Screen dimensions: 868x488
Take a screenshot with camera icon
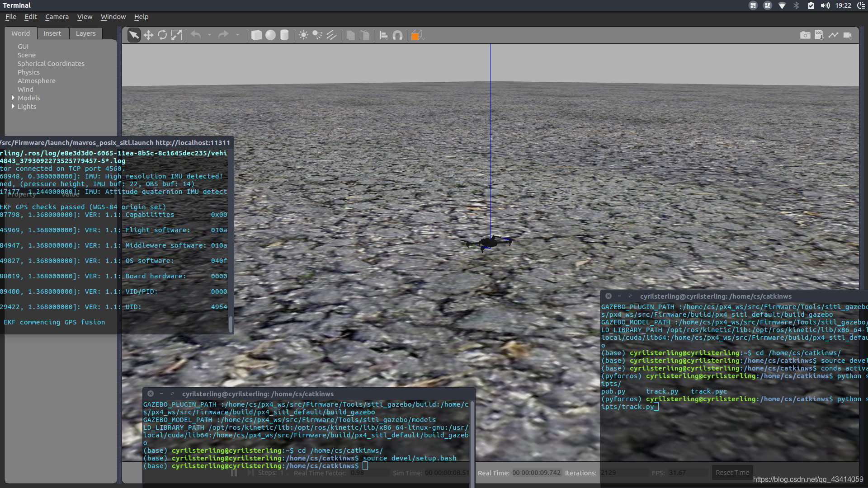pyautogui.click(x=805, y=35)
